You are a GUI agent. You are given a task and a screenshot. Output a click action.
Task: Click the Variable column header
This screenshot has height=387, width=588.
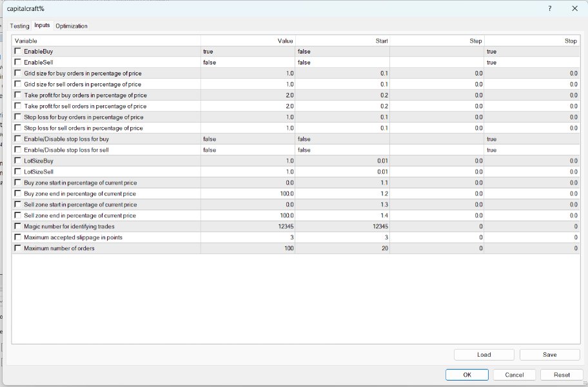(106, 41)
